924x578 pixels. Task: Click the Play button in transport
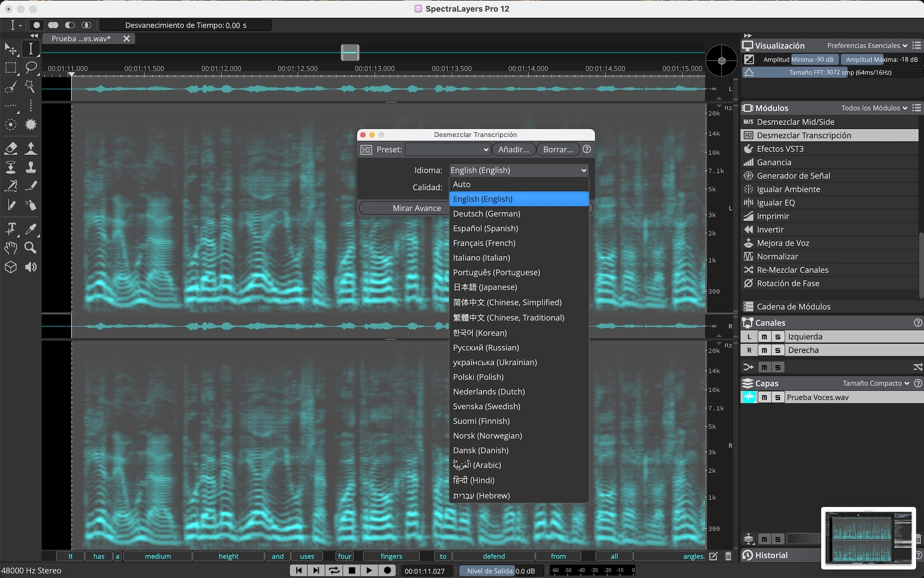click(x=369, y=570)
